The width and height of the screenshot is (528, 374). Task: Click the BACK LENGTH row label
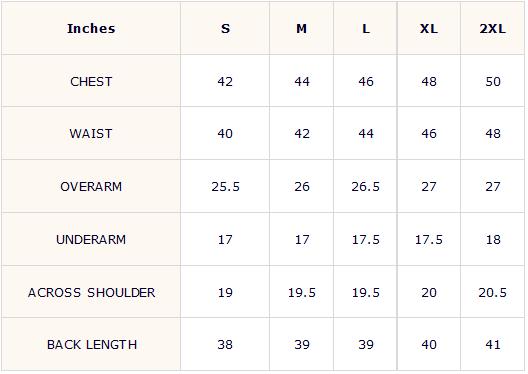(x=92, y=344)
